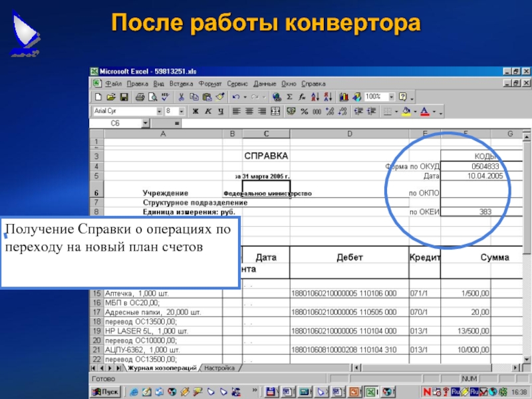
Task: Apply percent style format
Action: [x=304, y=111]
